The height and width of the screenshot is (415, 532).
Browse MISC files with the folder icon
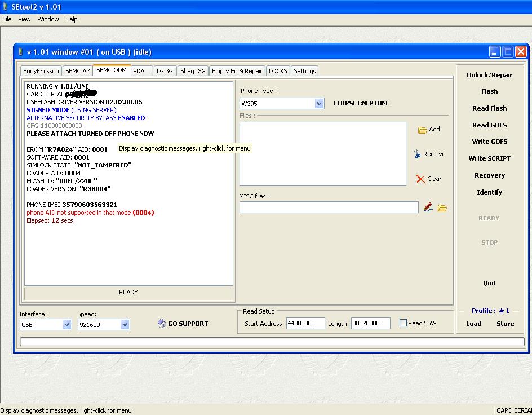442,207
